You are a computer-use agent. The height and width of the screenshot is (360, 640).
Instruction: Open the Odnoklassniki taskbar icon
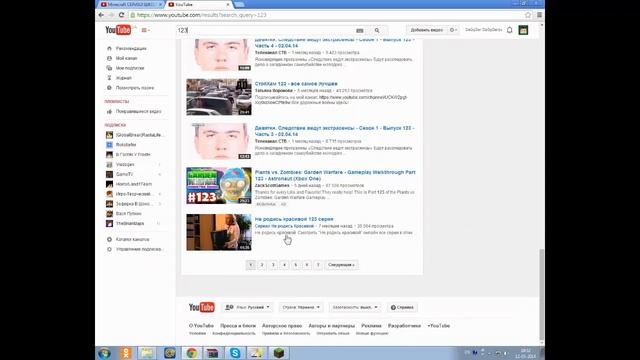pos(126,353)
